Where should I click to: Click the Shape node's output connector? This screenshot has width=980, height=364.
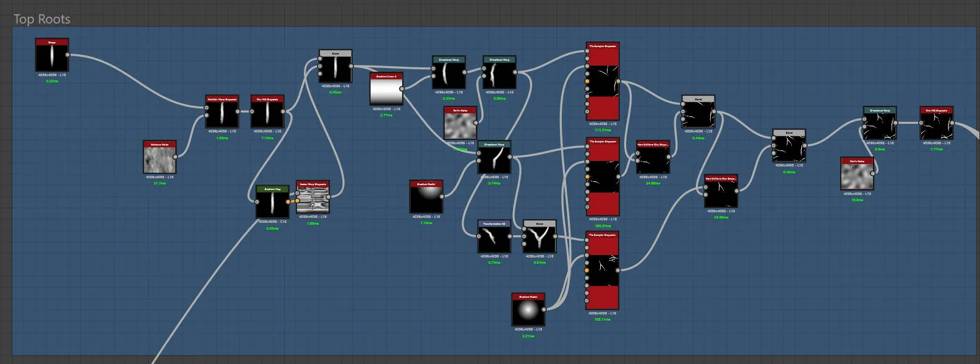67,55
